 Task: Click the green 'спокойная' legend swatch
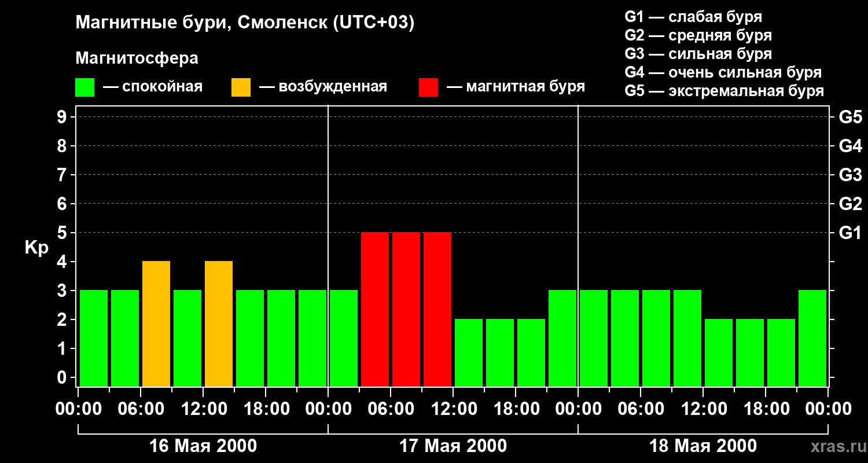84,87
